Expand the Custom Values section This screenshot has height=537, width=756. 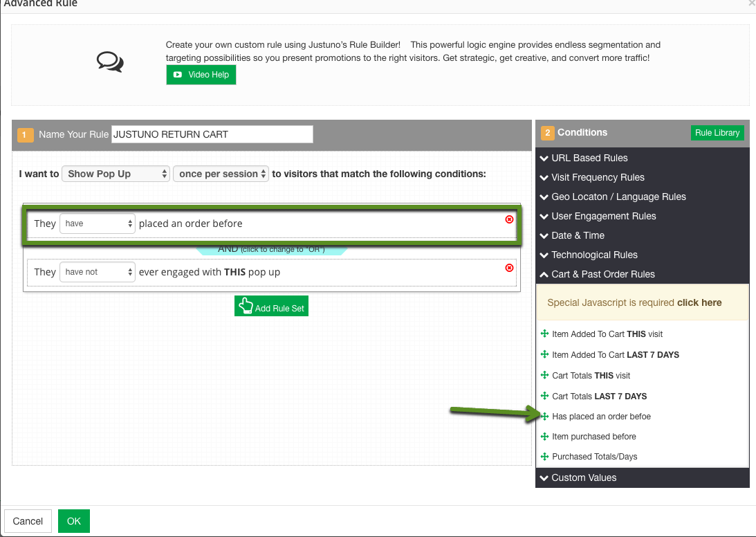point(583,477)
